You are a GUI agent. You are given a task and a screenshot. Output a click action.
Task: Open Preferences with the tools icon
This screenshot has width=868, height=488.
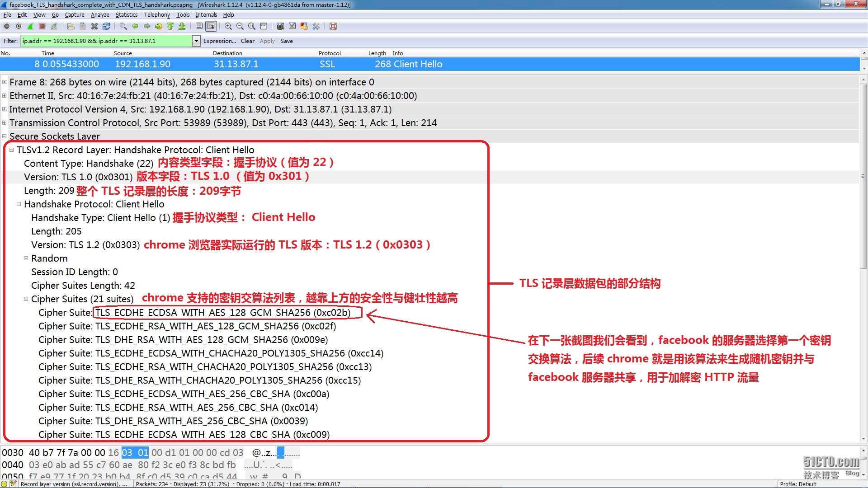click(x=316, y=26)
